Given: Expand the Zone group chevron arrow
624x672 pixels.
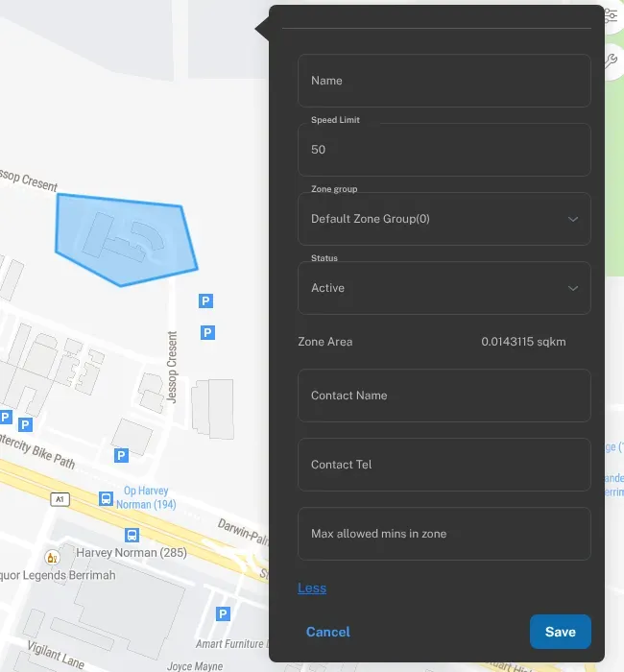Looking at the screenshot, I should tap(573, 219).
